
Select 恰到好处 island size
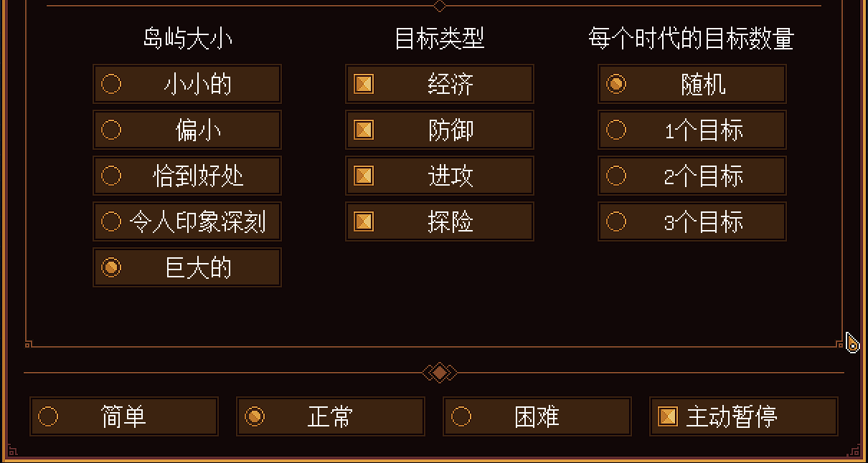coord(187,176)
